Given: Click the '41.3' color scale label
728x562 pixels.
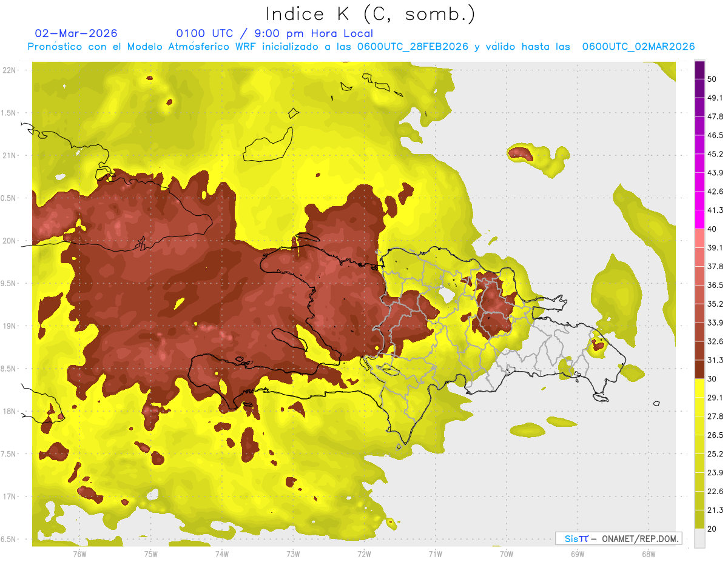Looking at the screenshot, I should click(715, 210).
